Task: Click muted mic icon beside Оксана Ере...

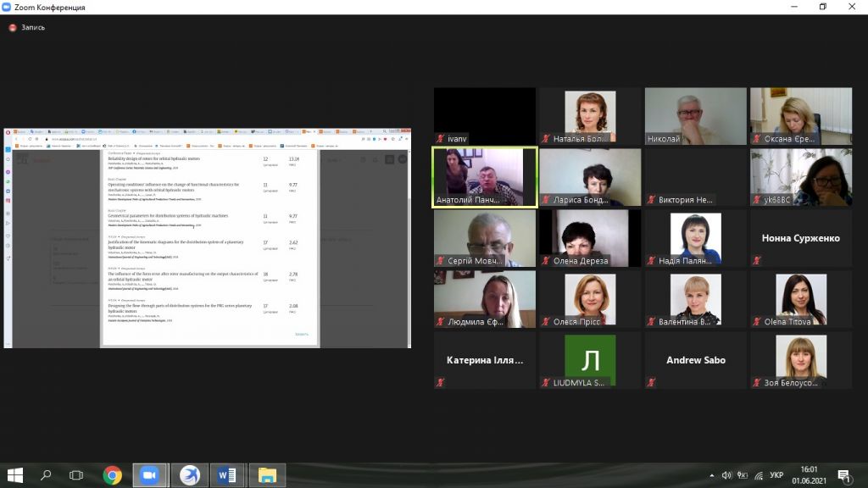Action: [757, 139]
